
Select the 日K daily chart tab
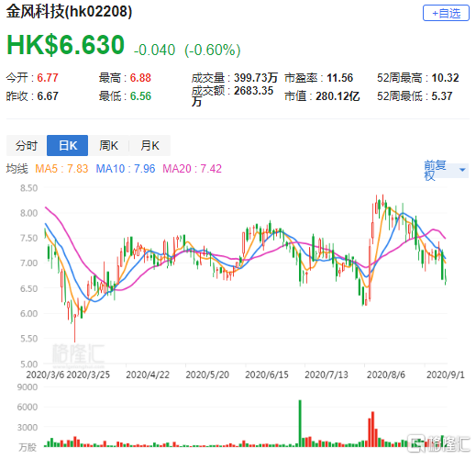(68, 146)
